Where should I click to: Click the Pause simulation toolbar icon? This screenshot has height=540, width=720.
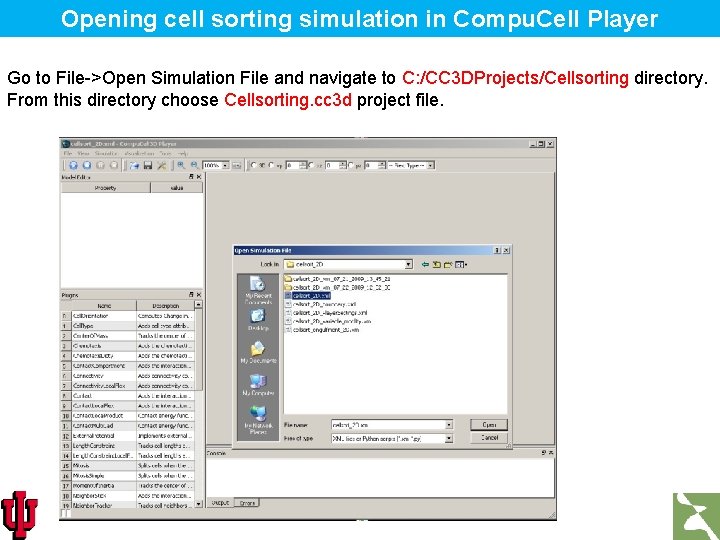click(101, 165)
